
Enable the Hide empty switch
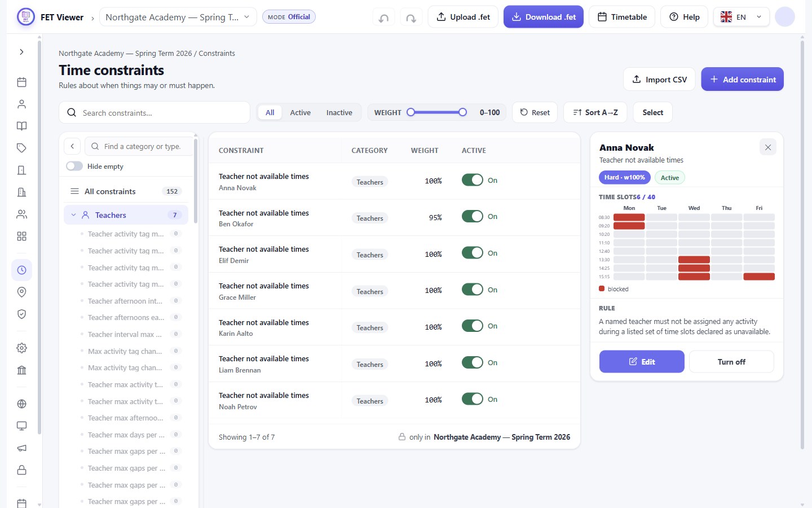point(74,166)
